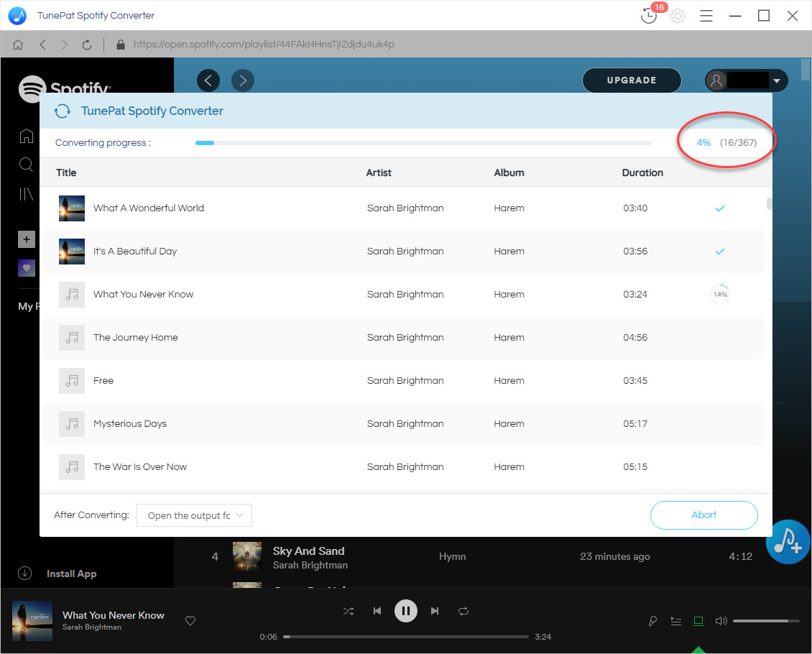Image resolution: width=812 pixels, height=654 pixels.
Task: Like the song What You Never Know
Action: [x=190, y=621]
